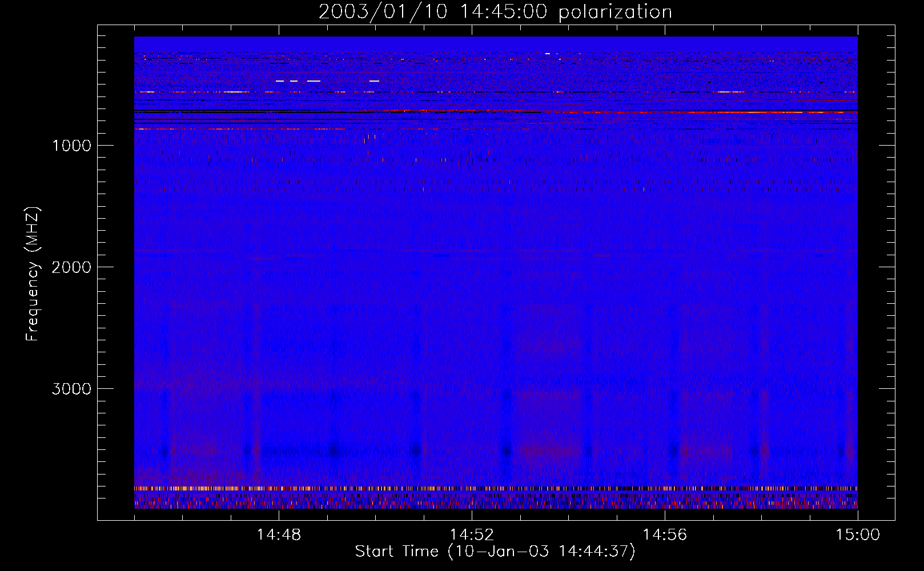Click the 14:48 time axis label
924x571 pixels.
tap(279, 535)
